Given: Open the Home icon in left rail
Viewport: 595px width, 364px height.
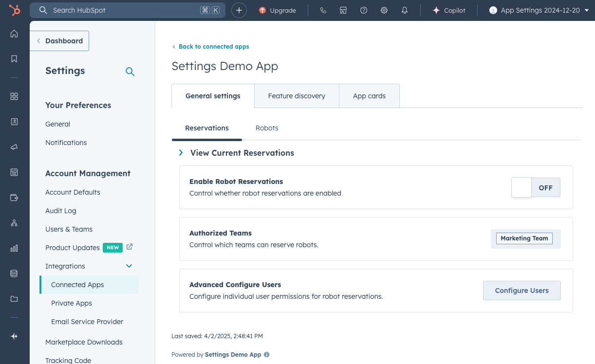Looking at the screenshot, I should [14, 34].
